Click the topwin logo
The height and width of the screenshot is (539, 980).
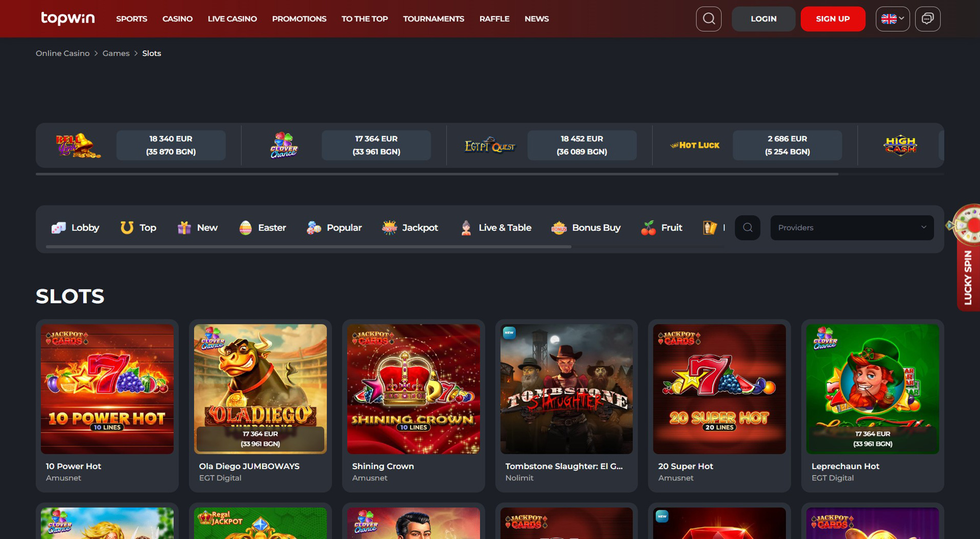68,18
